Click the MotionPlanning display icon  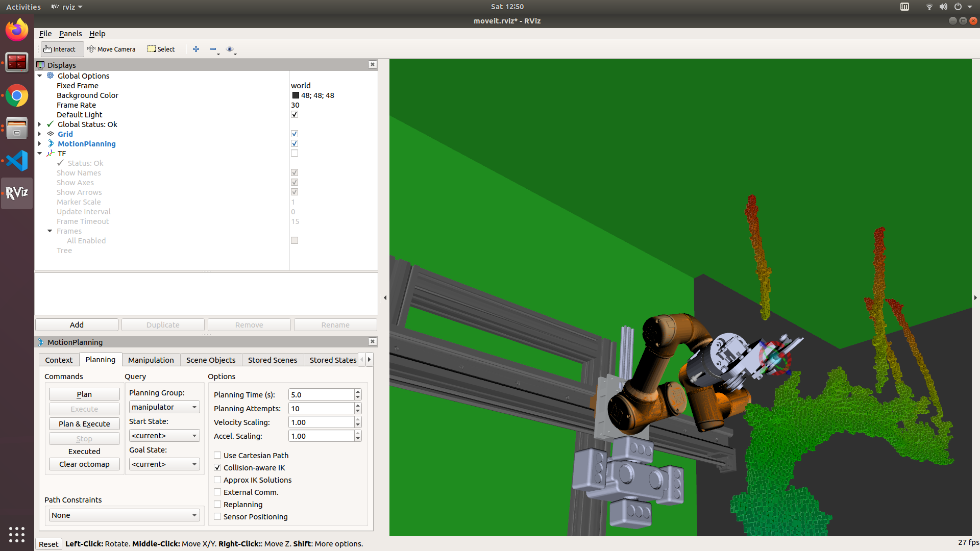pyautogui.click(x=51, y=143)
